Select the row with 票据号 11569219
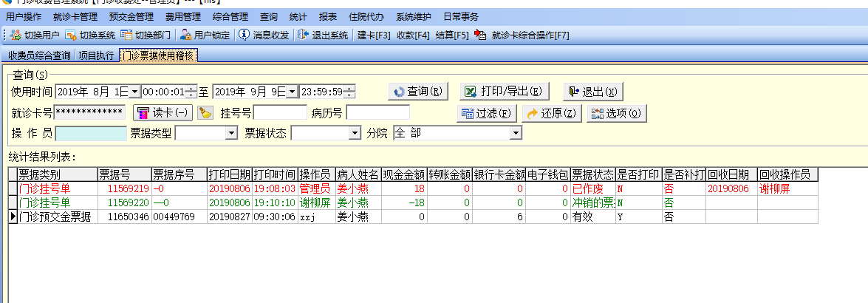This screenshot has width=868, height=303. (414, 189)
